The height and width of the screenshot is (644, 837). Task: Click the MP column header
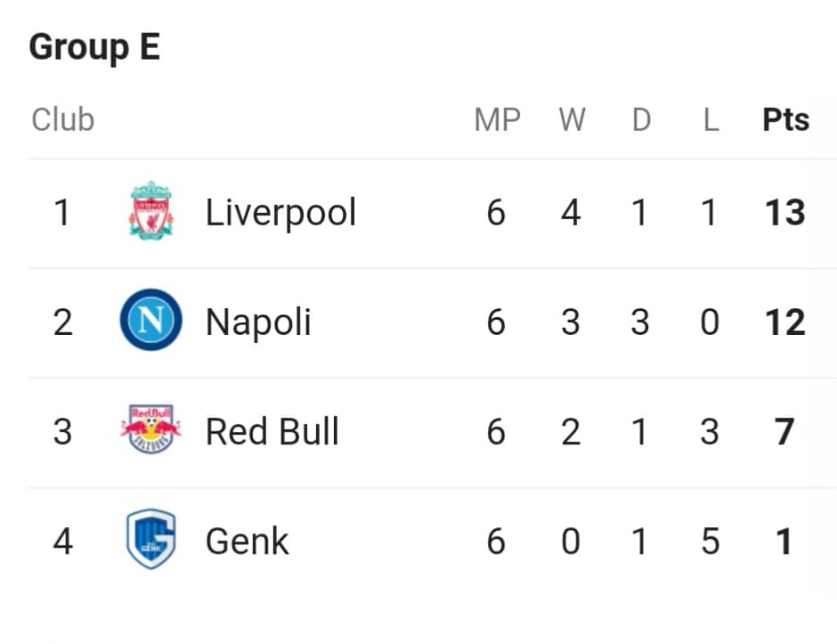coord(497,119)
